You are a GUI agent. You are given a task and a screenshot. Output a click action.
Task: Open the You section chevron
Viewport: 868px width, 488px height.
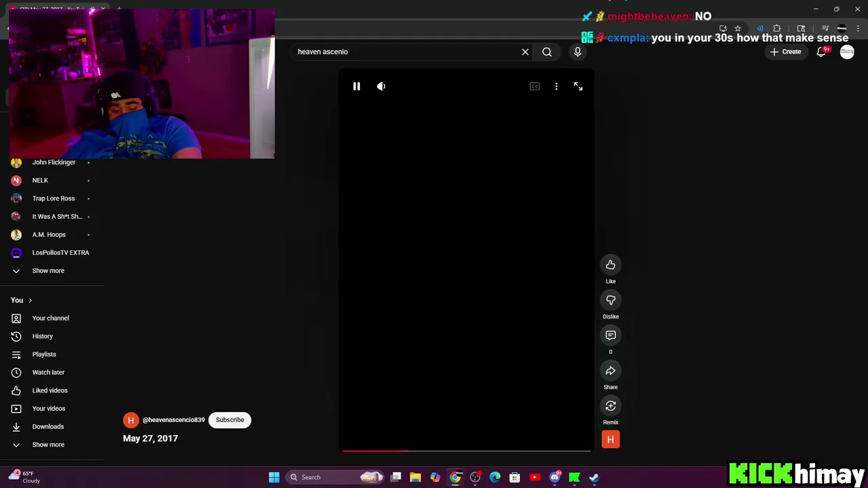(x=30, y=300)
